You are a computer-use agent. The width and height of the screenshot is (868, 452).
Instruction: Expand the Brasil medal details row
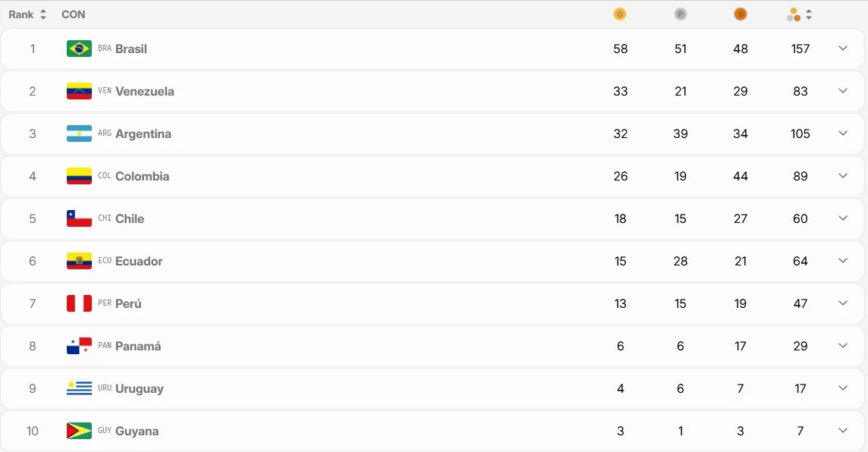point(842,49)
